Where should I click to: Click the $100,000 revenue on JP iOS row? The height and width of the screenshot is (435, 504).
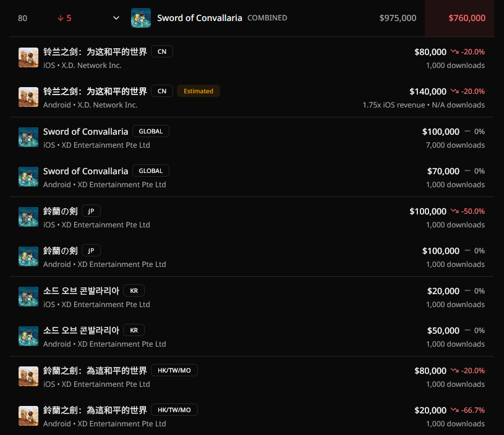(x=428, y=211)
